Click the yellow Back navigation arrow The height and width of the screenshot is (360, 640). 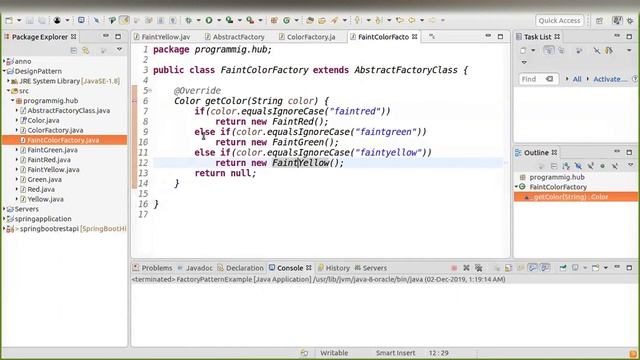click(412, 20)
